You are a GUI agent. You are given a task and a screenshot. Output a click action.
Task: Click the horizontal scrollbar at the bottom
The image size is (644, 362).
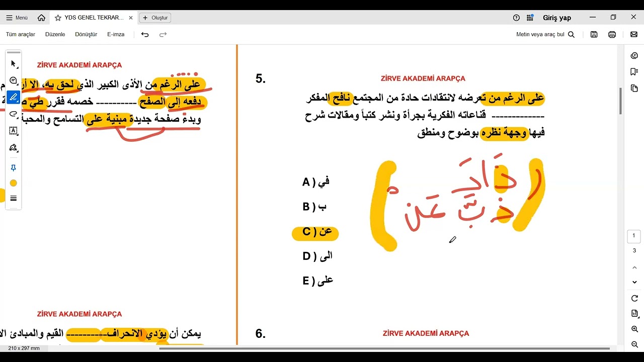(384, 348)
